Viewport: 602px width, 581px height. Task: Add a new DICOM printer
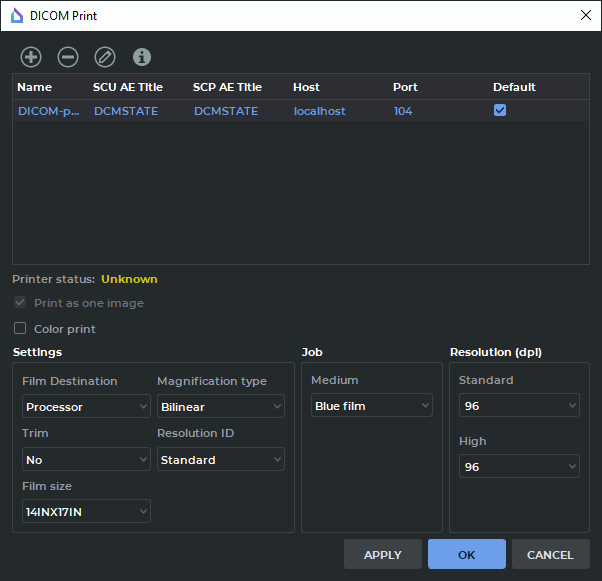point(31,57)
